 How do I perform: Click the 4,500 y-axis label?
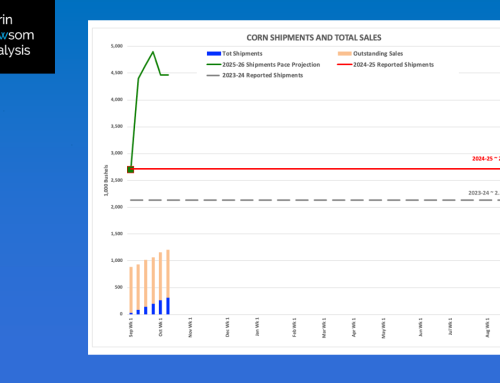click(117, 73)
